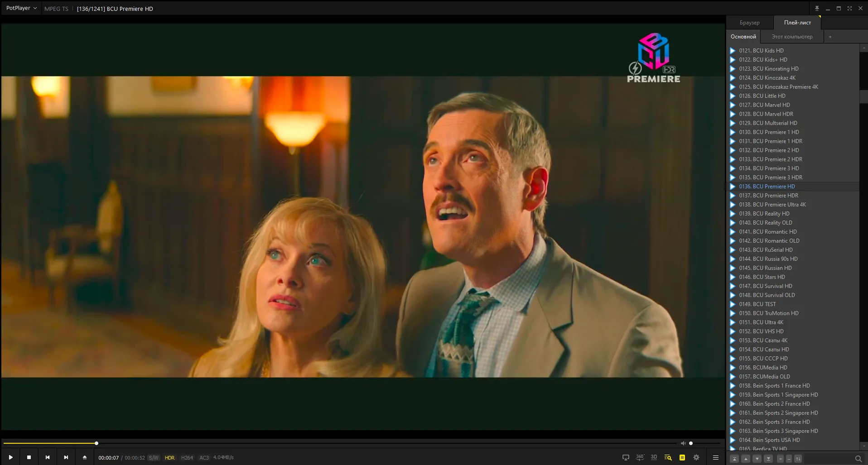This screenshot has height=465, width=868.
Task: Toggle 360 degree video mode
Action: (640, 457)
